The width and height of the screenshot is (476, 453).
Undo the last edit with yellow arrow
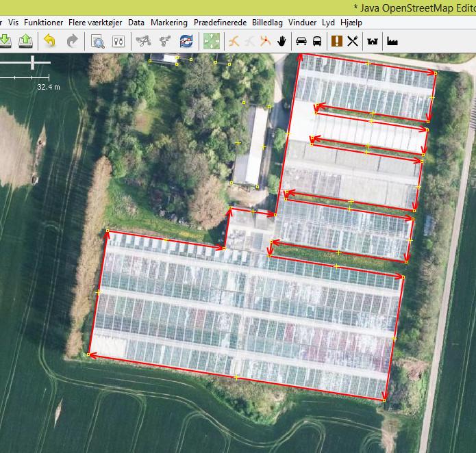(49, 40)
